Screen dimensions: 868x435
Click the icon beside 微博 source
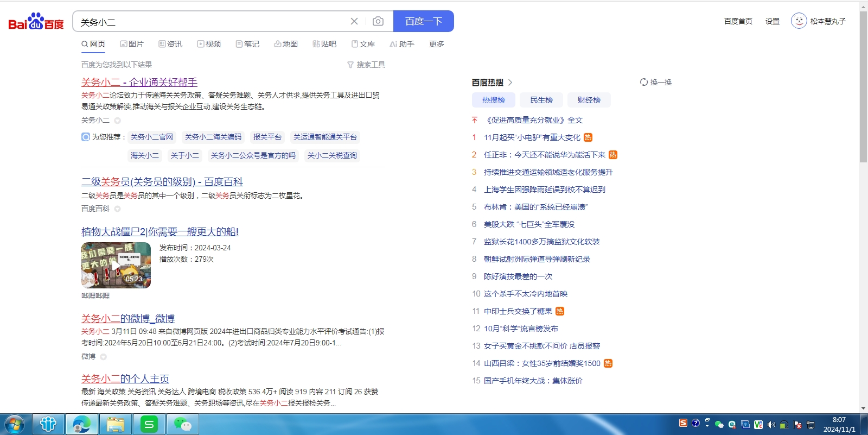pos(103,357)
